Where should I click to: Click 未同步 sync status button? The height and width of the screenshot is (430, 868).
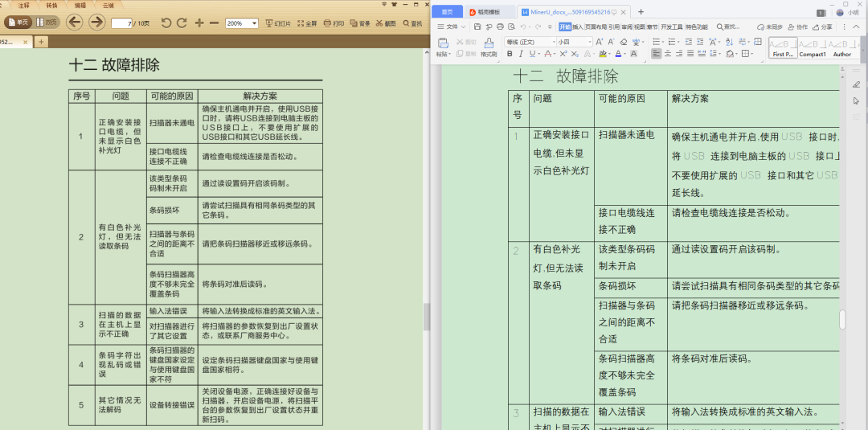(770, 27)
